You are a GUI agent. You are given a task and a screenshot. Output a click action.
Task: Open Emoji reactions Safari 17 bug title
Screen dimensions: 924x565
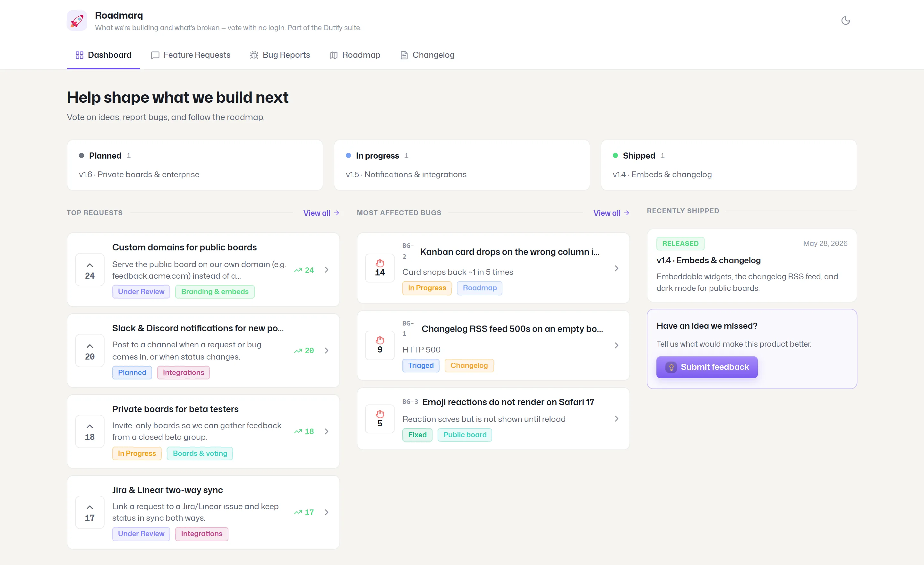coord(508,402)
